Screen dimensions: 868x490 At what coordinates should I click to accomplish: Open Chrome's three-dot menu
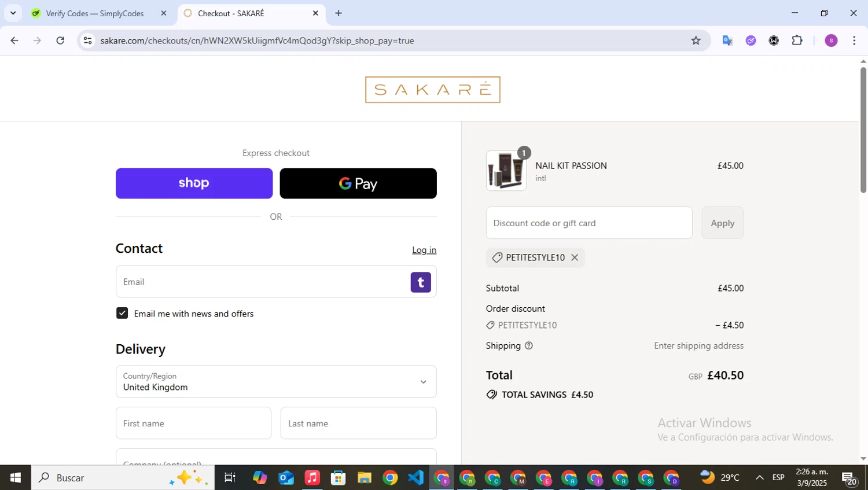point(854,40)
